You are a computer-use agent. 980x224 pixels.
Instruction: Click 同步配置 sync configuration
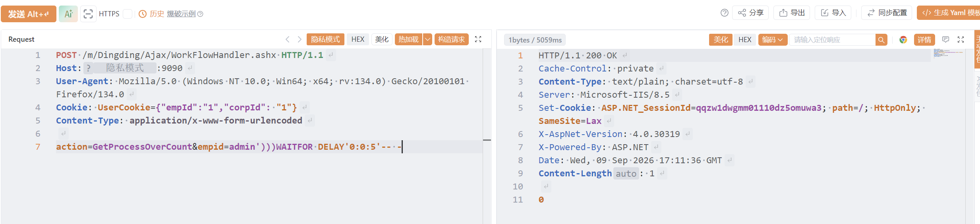[x=887, y=13]
